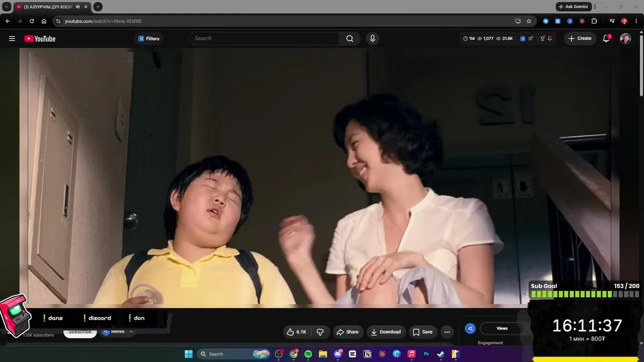Open YouTube notifications bell with badge 3
This screenshot has width=644, height=362.
pos(606,39)
